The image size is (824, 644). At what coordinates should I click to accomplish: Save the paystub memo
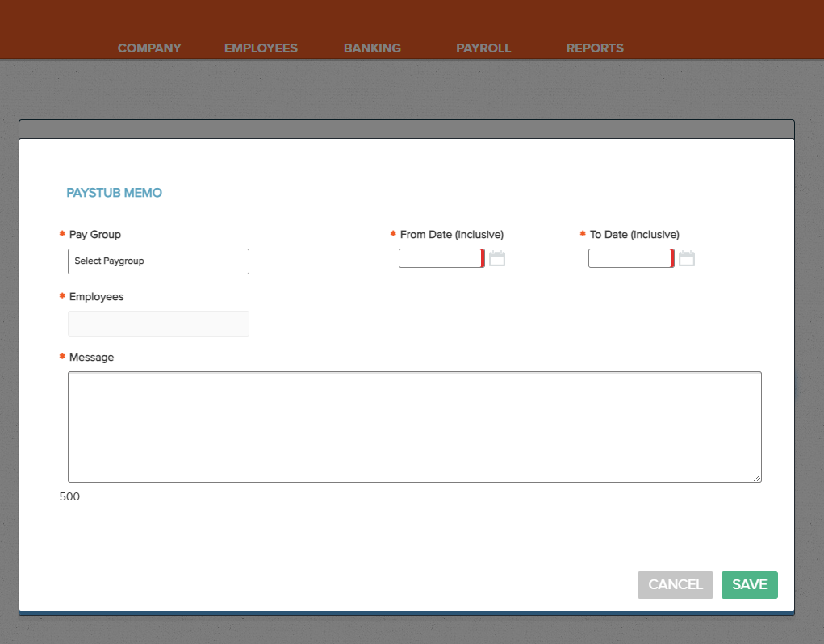749,585
